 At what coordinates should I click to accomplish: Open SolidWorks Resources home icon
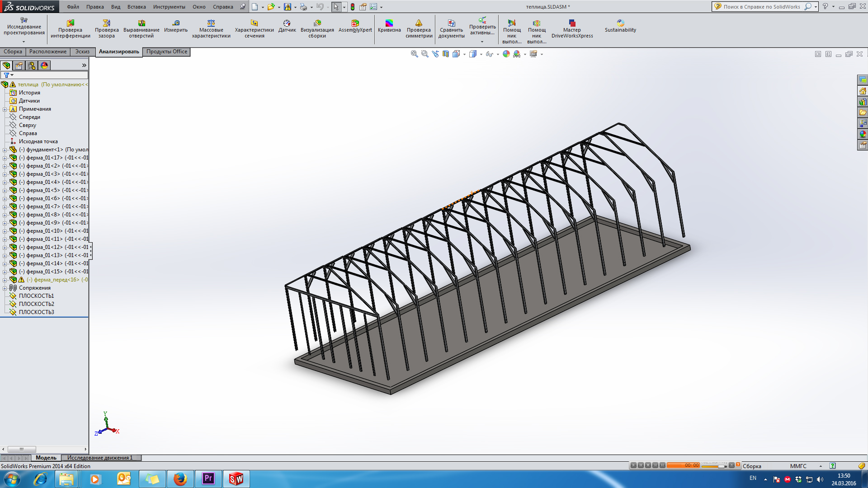[x=863, y=91]
